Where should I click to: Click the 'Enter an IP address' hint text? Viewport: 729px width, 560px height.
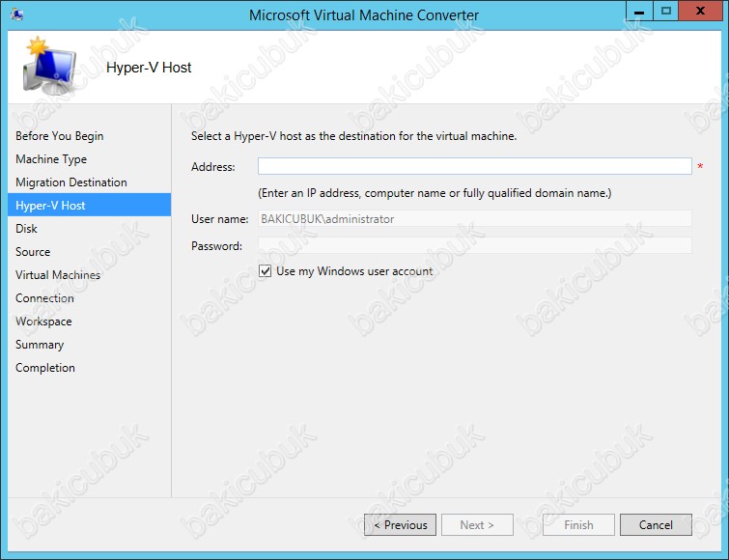pos(435,193)
